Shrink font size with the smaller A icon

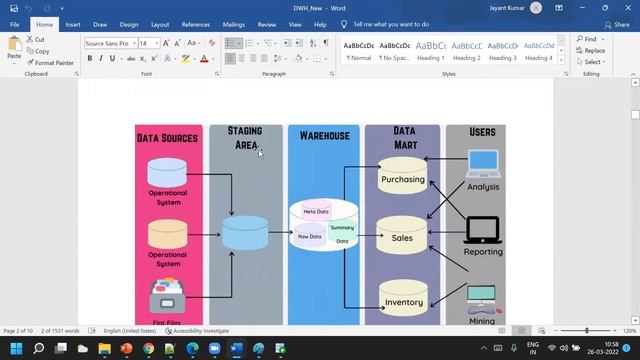coord(178,43)
